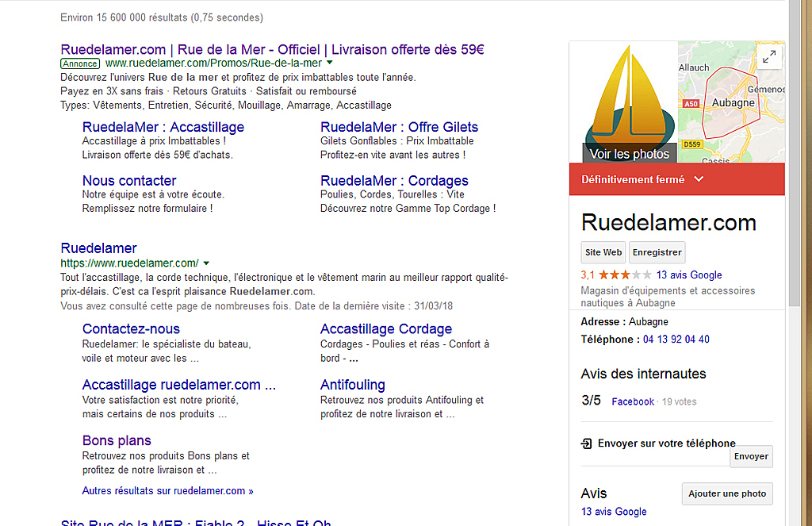The image size is (812, 526).
Task: Click the Définitivement fermé red banner text
Action: click(x=633, y=179)
